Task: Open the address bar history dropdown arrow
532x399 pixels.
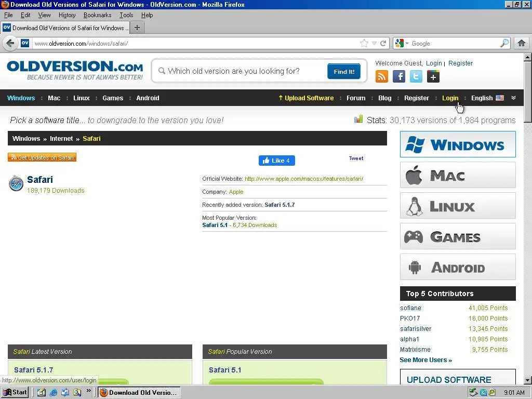Action: pos(374,43)
